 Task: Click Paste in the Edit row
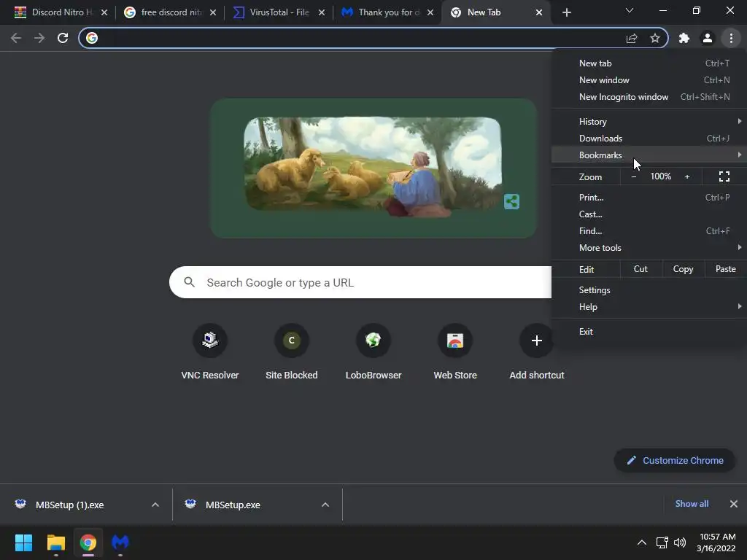726,269
